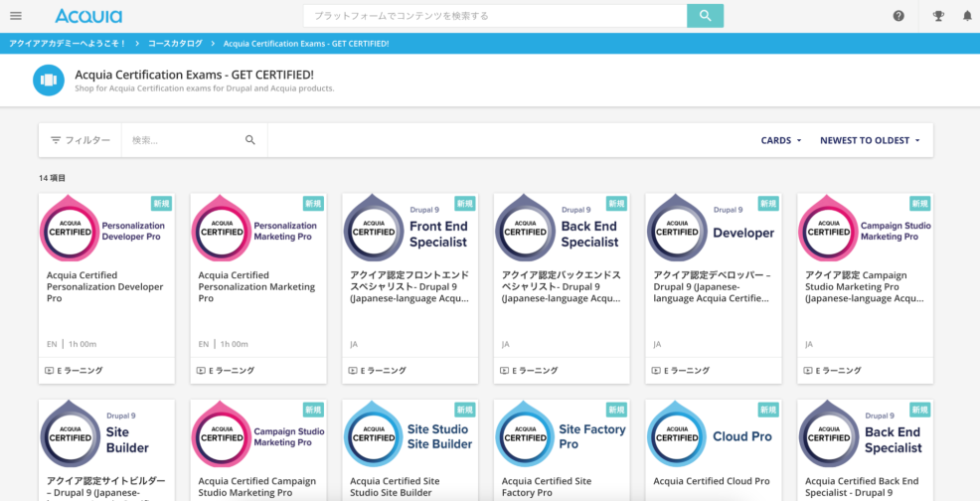
Task: Open Personalization Marketing Pro badge image
Action: click(258, 228)
